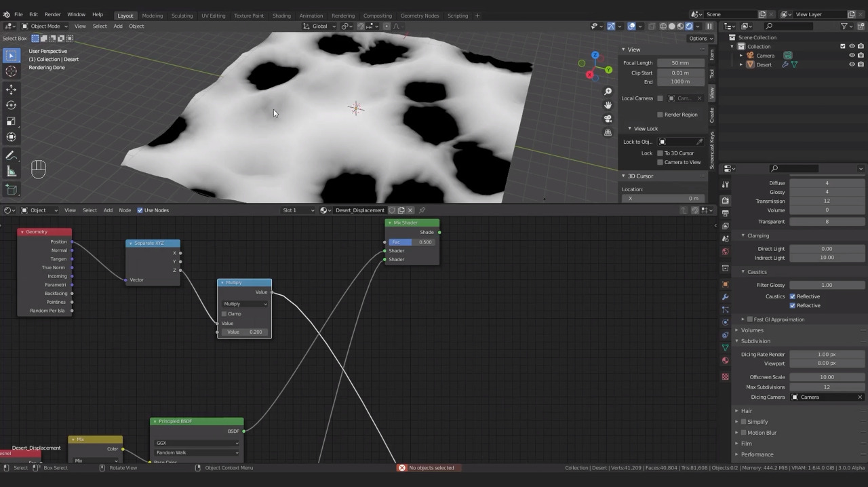Image resolution: width=868 pixels, height=487 pixels.
Task: Create new material copy button
Action: point(401,210)
